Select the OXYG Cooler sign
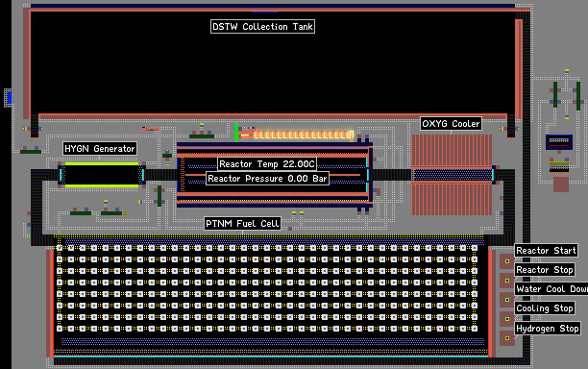The width and height of the screenshot is (588, 369). (x=451, y=124)
